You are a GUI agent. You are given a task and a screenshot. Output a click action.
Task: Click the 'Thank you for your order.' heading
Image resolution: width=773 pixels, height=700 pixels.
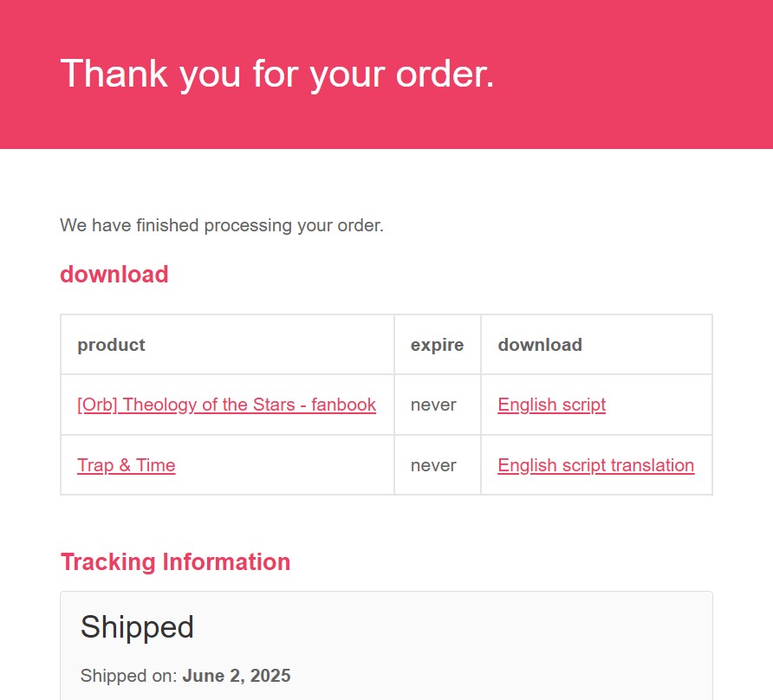point(277,74)
